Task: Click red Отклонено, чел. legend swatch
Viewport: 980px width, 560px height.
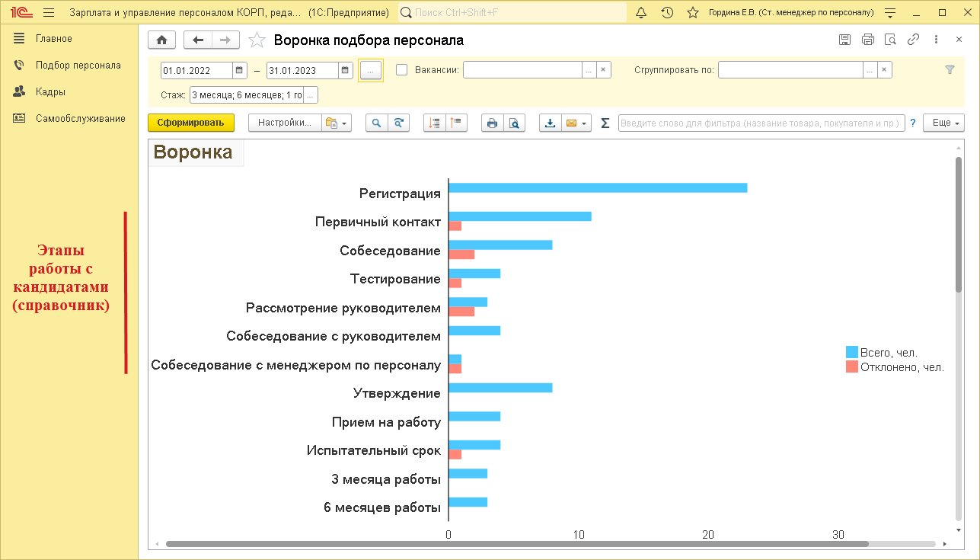Action: [852, 367]
